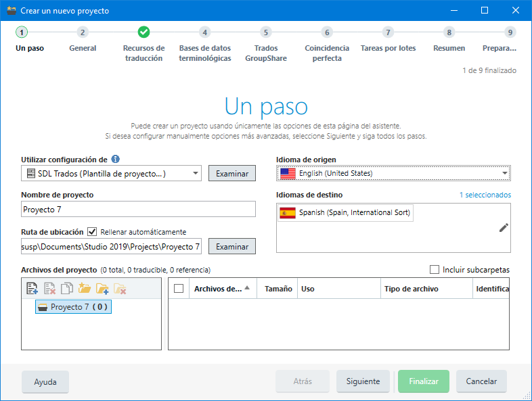Screen dimensions: 532x401
Task: Click the step 2 circle icon
Action: 83,32
